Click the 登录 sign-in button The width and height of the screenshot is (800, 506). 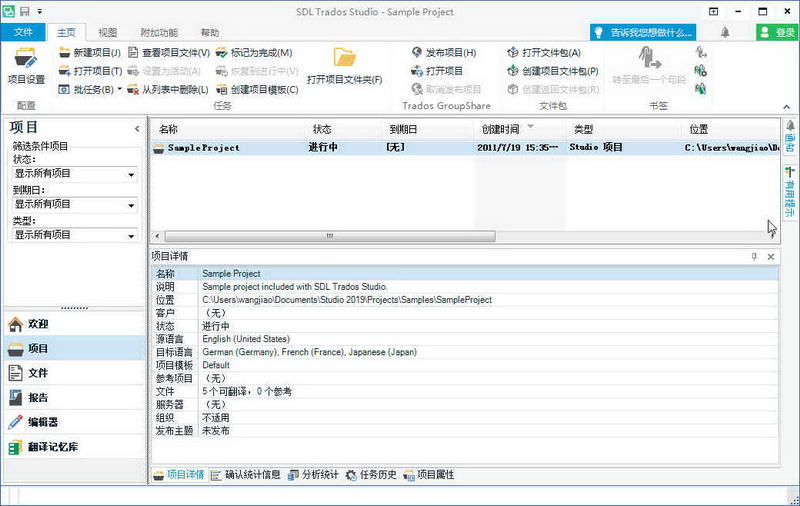click(x=778, y=32)
